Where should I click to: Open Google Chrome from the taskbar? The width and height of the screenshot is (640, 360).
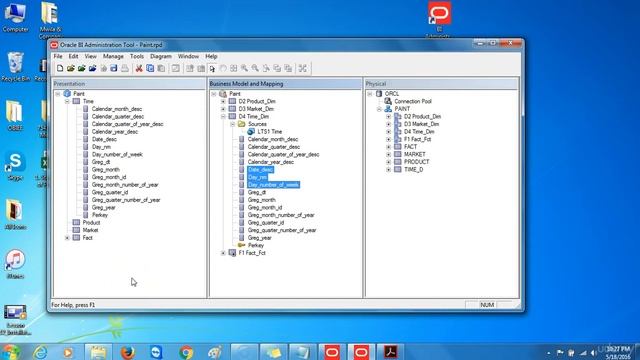186,352
